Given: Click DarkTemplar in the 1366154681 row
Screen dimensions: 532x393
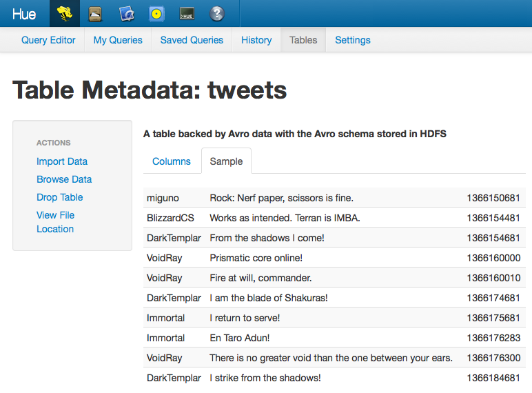Looking at the screenshot, I should 174,238.
